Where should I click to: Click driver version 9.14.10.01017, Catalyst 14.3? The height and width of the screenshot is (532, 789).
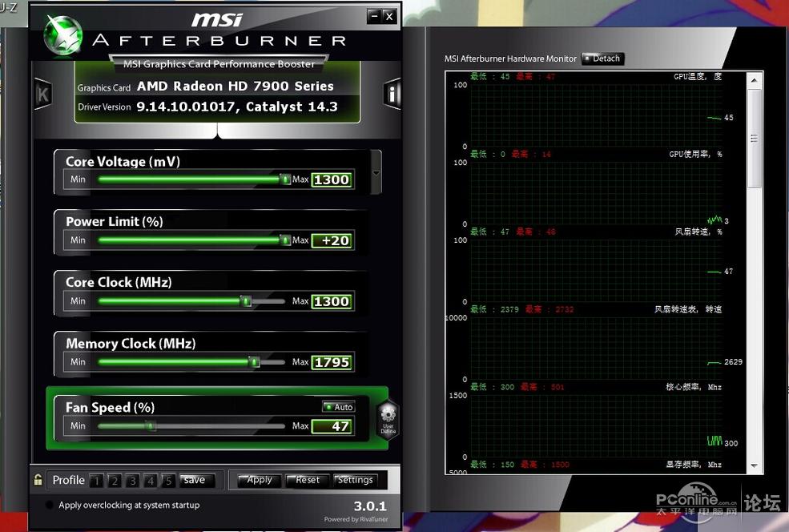click(237, 107)
